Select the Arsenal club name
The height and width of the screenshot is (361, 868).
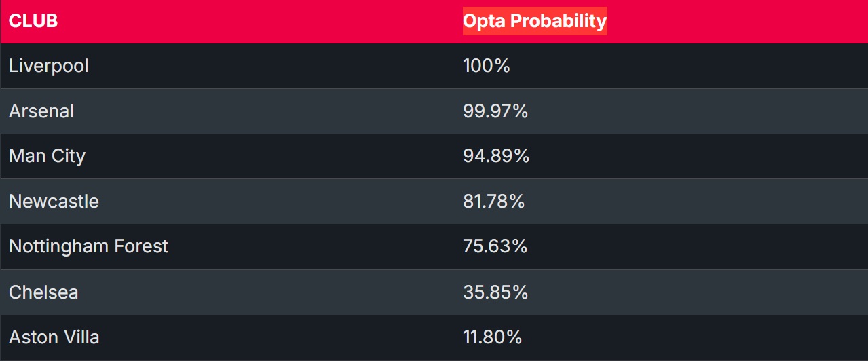pos(41,111)
